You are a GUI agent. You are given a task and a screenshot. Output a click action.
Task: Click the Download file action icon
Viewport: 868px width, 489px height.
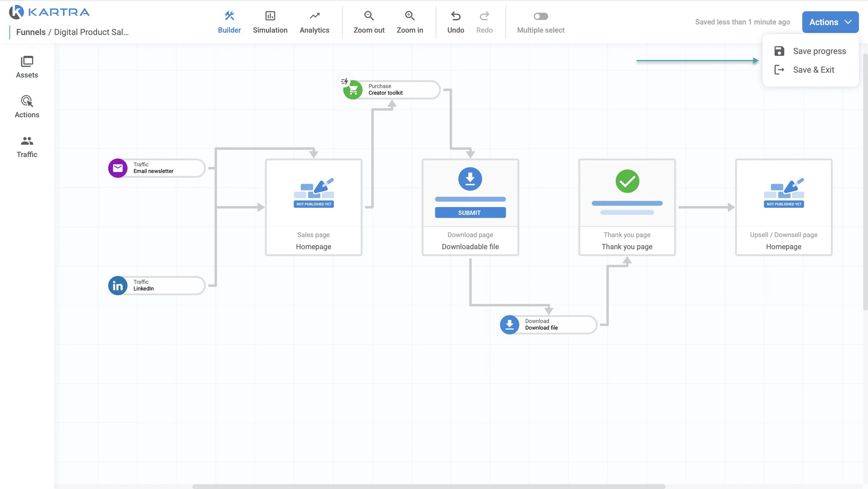pos(510,325)
